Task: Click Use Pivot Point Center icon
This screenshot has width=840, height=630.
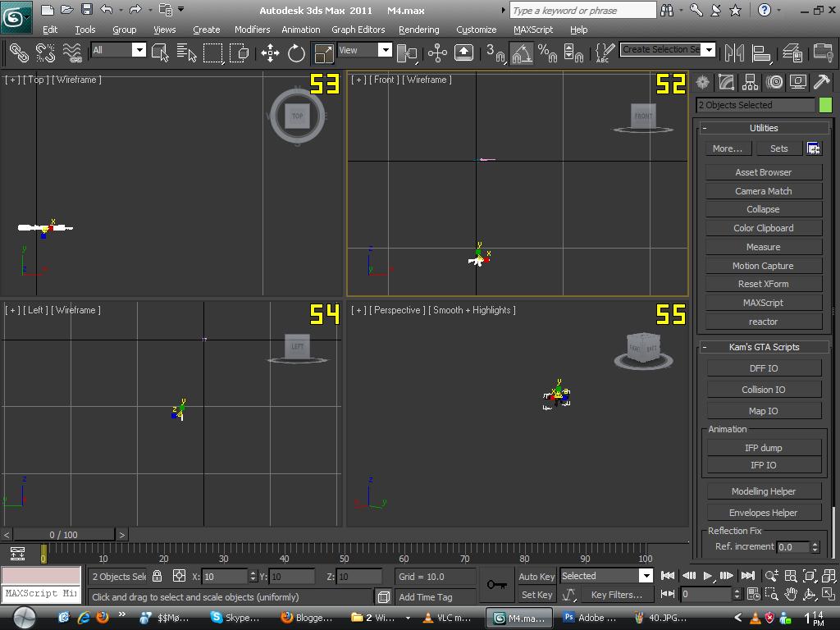Action: (407, 52)
